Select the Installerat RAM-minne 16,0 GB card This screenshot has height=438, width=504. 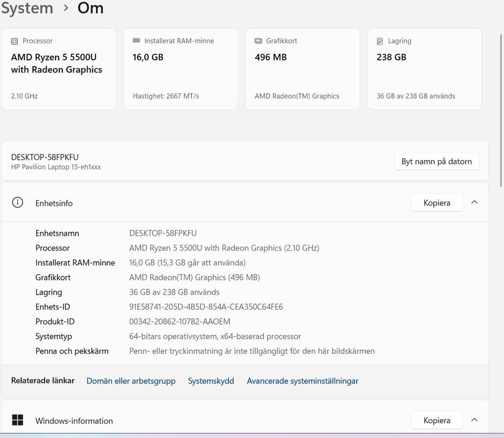181,69
